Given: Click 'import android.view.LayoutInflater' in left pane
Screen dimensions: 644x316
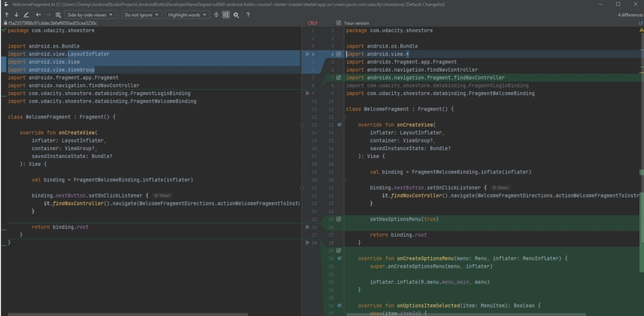Looking at the screenshot, I should pyautogui.click(x=58, y=54).
